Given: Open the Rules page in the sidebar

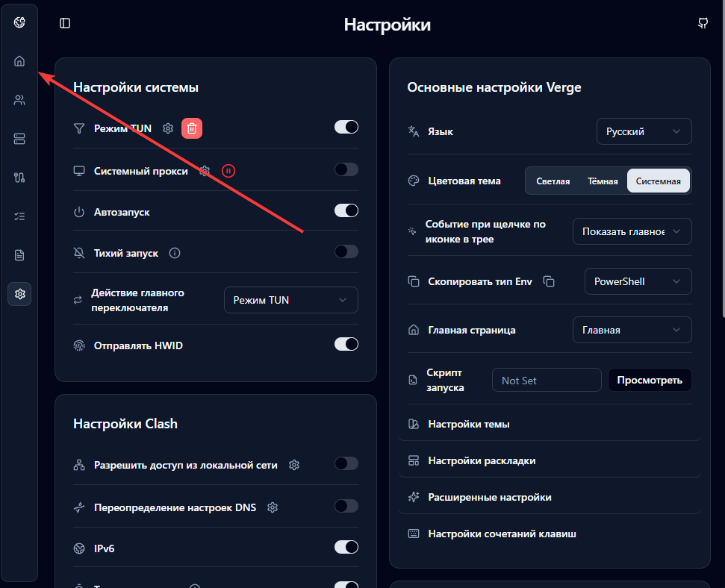Looking at the screenshot, I should point(19,216).
